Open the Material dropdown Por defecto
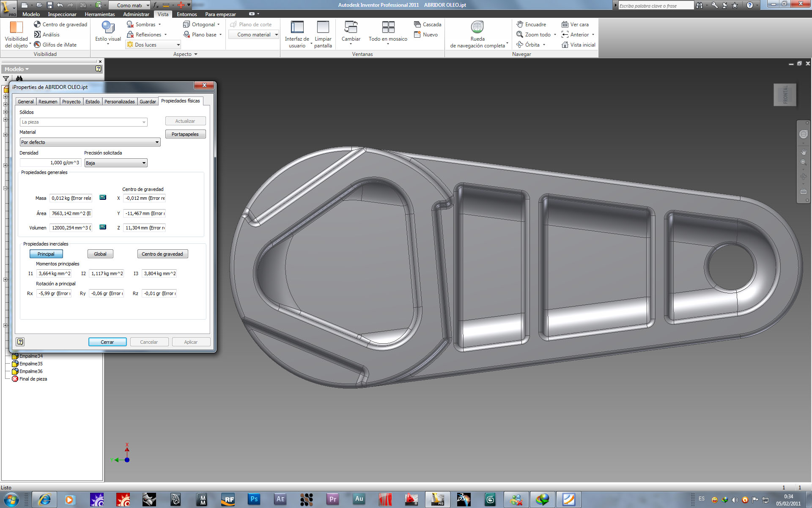The height and width of the screenshot is (508, 812). click(x=90, y=142)
